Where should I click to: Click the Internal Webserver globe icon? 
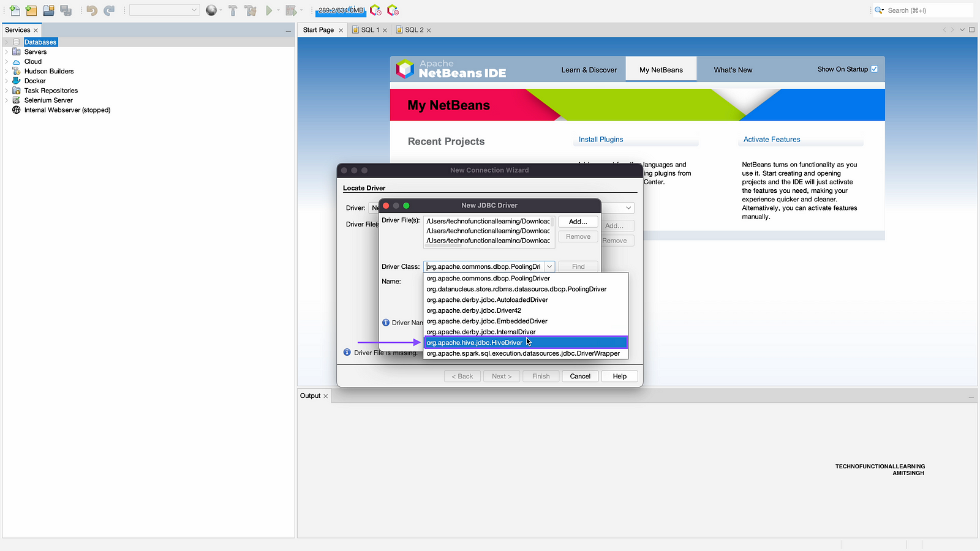(x=17, y=110)
